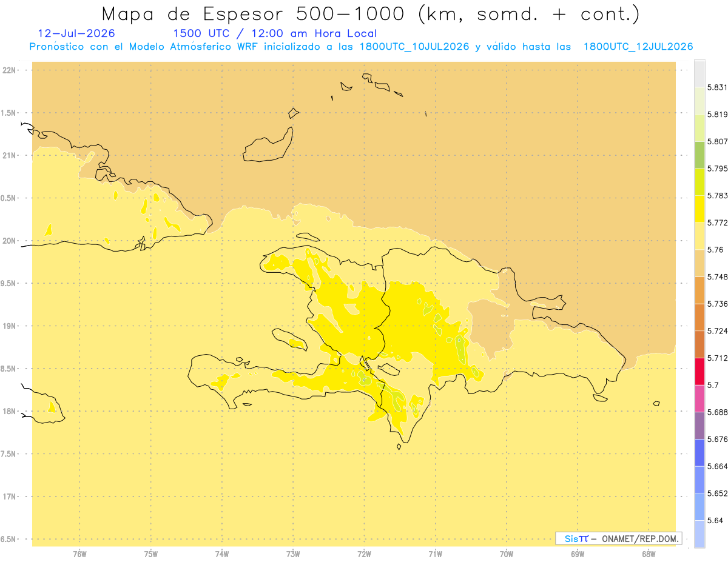Click the legend value 5.795

coord(717,169)
